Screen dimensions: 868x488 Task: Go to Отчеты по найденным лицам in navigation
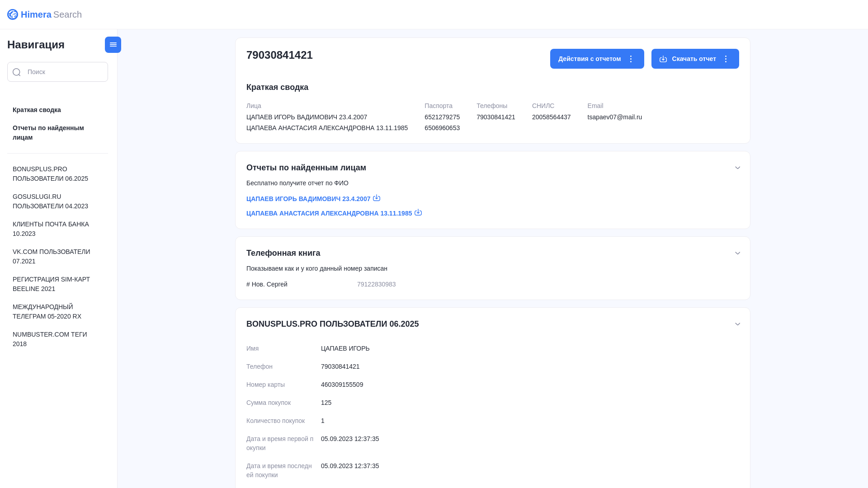tap(48, 132)
